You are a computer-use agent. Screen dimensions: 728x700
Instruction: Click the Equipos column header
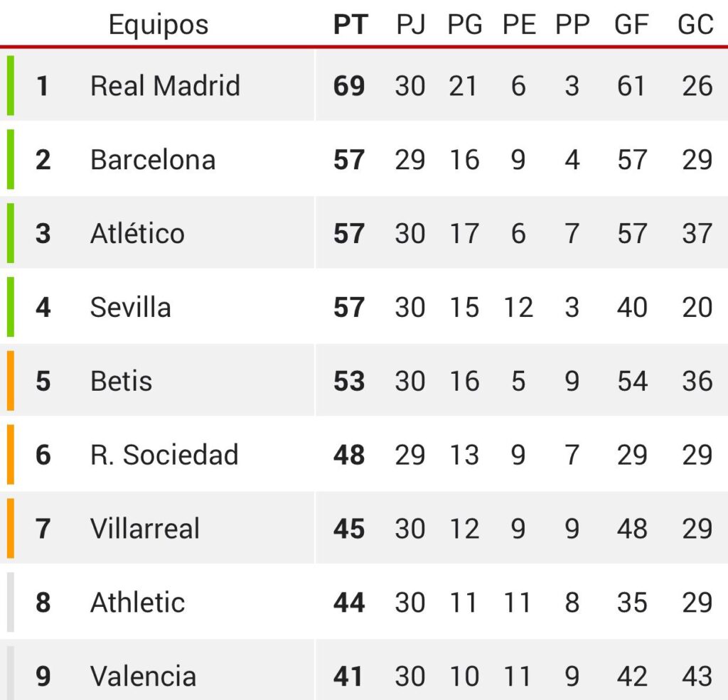click(x=159, y=25)
